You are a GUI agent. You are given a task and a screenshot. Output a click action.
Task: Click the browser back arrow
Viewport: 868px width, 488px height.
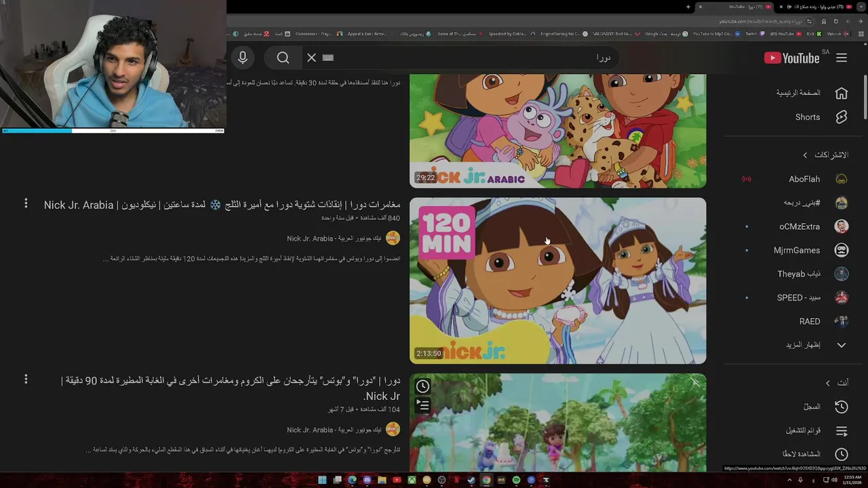861,21
